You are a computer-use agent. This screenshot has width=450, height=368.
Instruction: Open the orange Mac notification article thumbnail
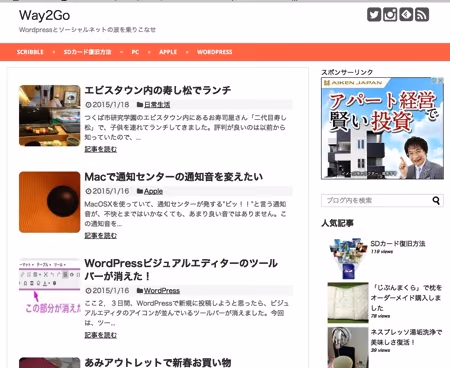(50, 202)
